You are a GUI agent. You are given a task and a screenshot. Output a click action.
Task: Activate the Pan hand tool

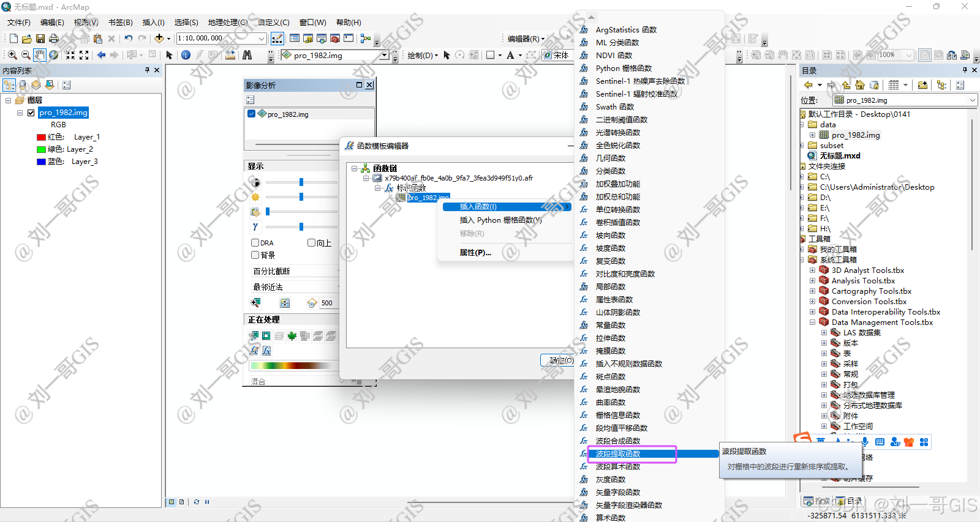[x=40, y=55]
